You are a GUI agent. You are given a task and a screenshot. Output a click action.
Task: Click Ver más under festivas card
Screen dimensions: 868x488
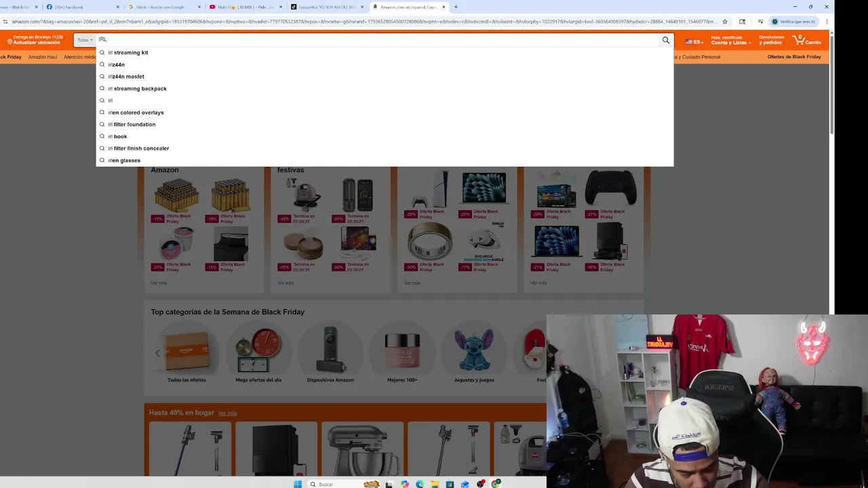pyautogui.click(x=285, y=283)
